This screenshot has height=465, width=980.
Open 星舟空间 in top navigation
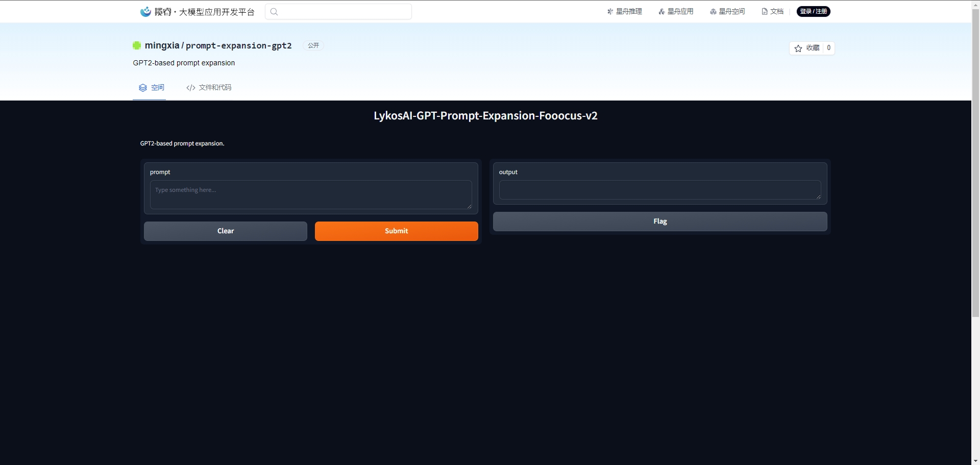click(727, 11)
